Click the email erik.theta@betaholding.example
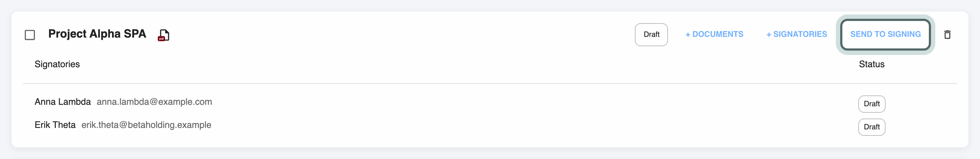Viewport: 980px width, 159px height. [x=146, y=125]
